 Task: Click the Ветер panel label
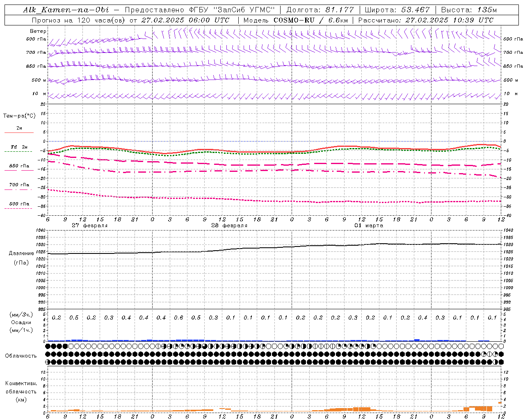tap(38, 31)
